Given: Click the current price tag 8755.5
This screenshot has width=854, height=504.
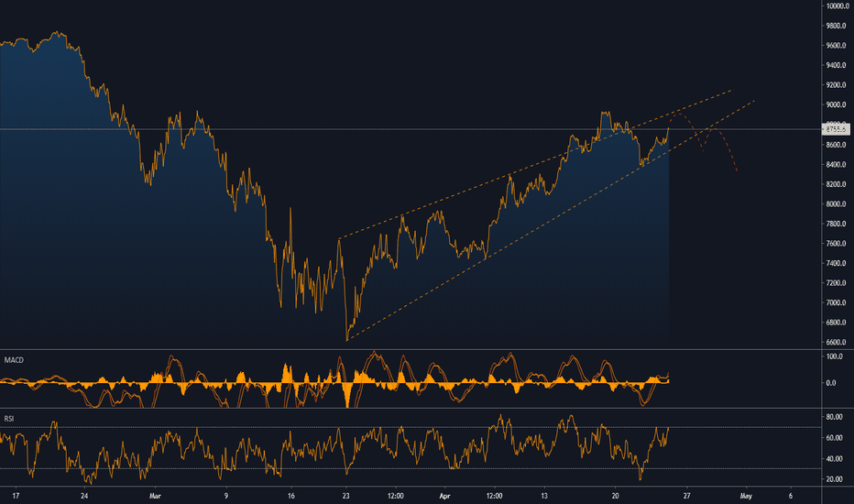Looking at the screenshot, I should tap(836, 129).
